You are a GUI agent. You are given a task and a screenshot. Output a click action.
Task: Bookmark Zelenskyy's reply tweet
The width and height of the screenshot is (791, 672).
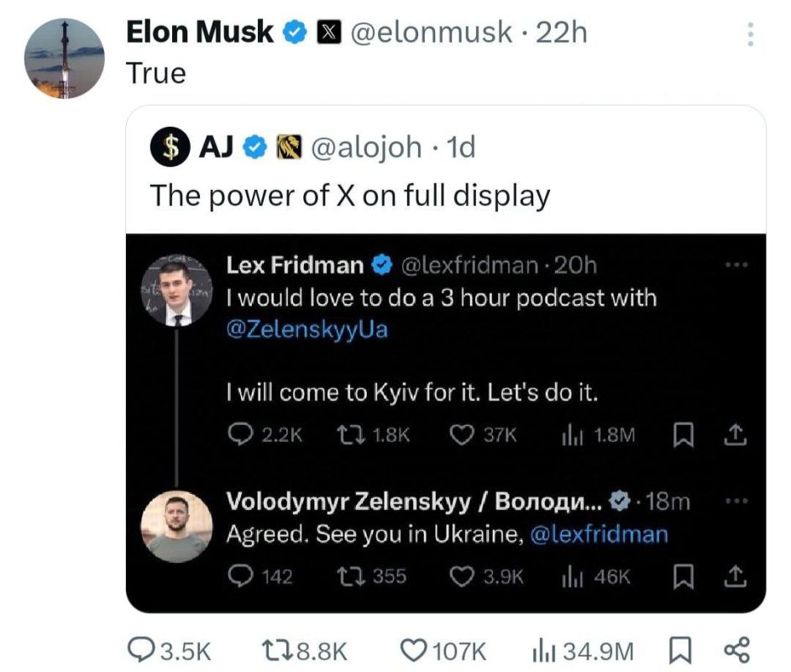point(684,576)
